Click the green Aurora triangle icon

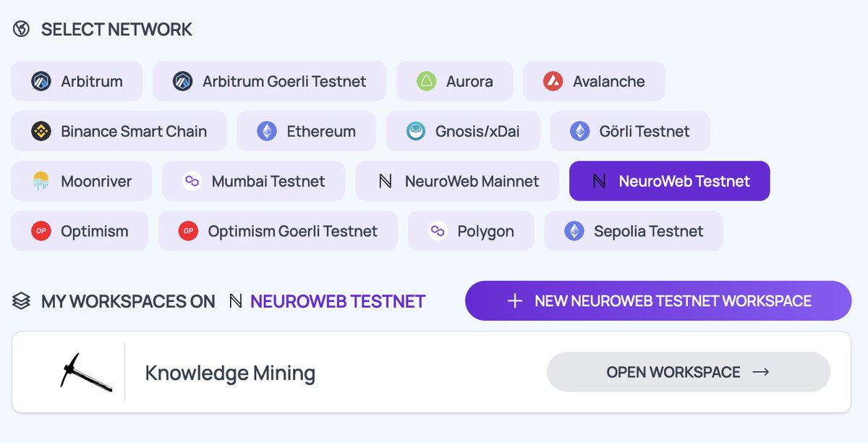[426, 81]
